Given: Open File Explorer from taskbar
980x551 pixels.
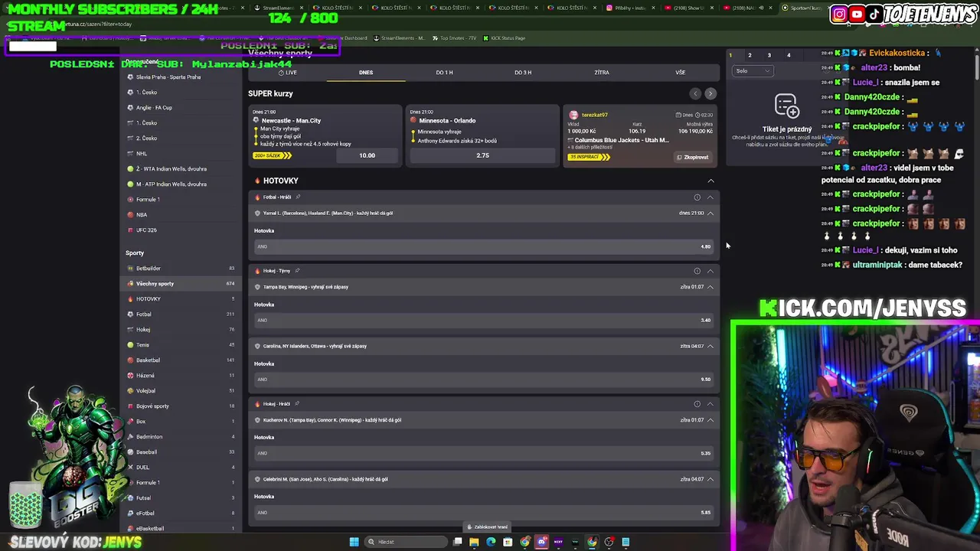Looking at the screenshot, I should [474, 542].
